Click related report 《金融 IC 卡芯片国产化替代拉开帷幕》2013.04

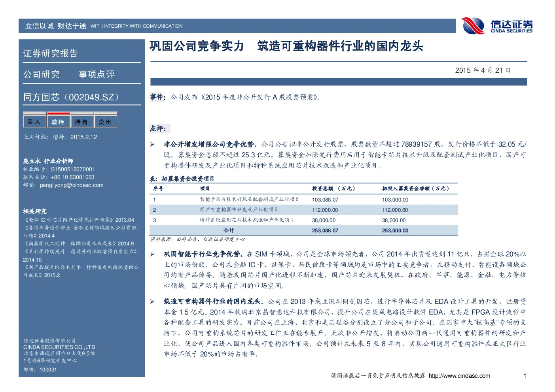[x=79, y=220]
